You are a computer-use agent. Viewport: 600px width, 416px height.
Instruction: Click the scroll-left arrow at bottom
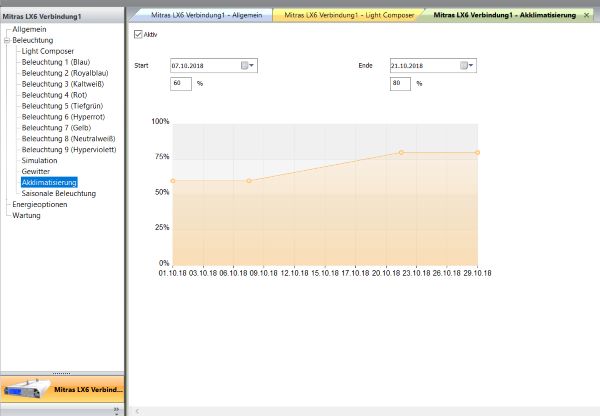click(x=136, y=410)
